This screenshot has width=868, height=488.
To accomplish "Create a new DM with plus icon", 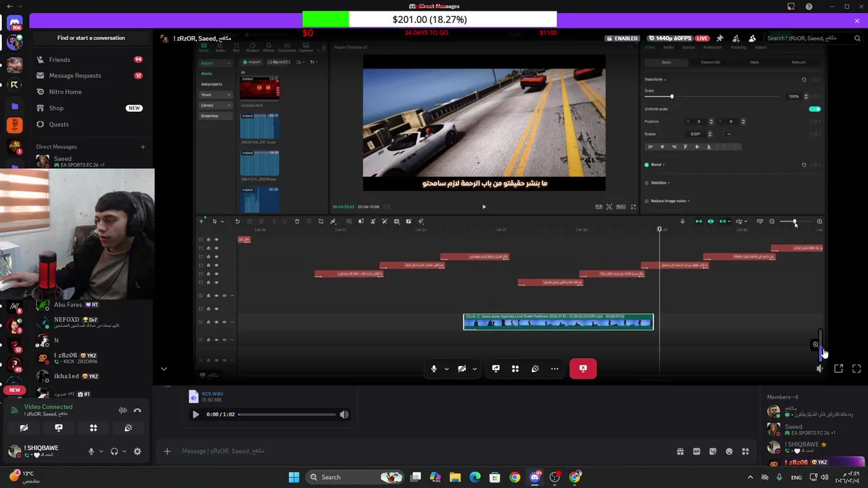I will (142, 147).
